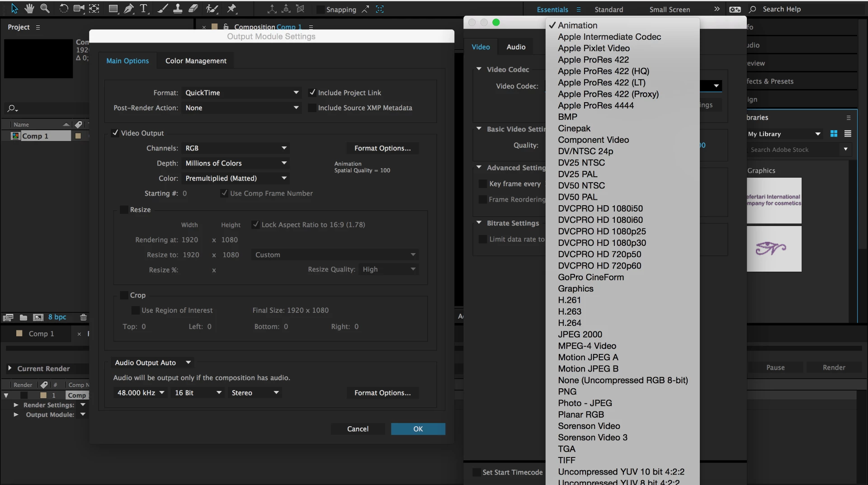Click the Comp 1 label color swatch
This screenshot has width=868, height=485.
(x=78, y=136)
